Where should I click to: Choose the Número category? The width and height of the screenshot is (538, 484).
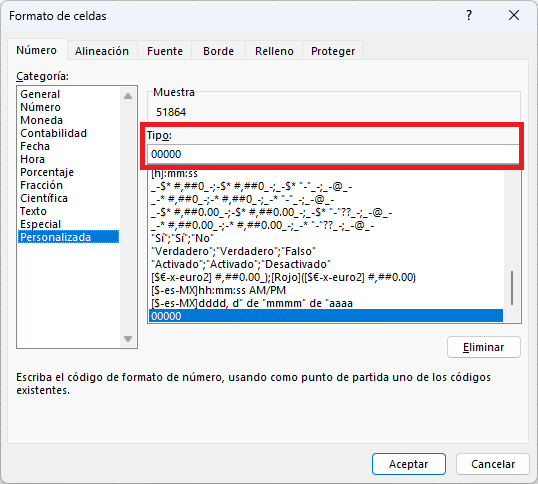69,107
